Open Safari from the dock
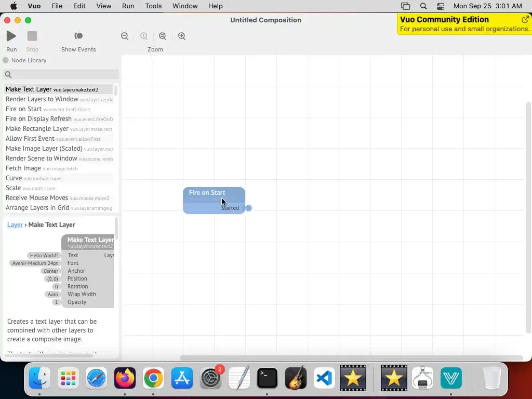Screen dimensions: 532x399 (x=96, y=378)
